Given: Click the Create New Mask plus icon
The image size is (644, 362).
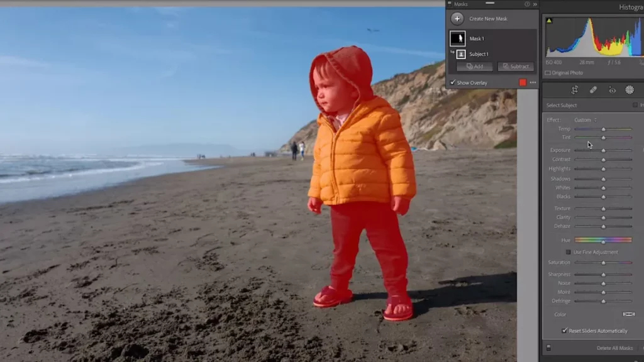Looking at the screenshot, I should (x=457, y=18).
